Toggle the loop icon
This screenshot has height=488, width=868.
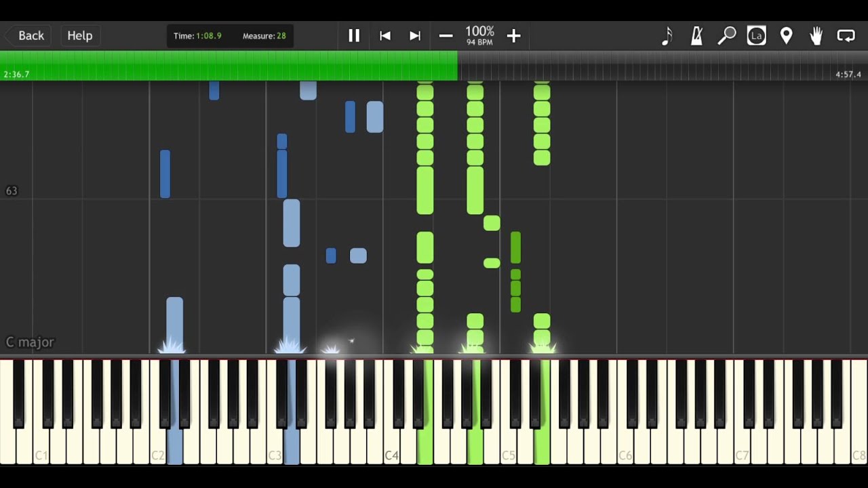[846, 36]
